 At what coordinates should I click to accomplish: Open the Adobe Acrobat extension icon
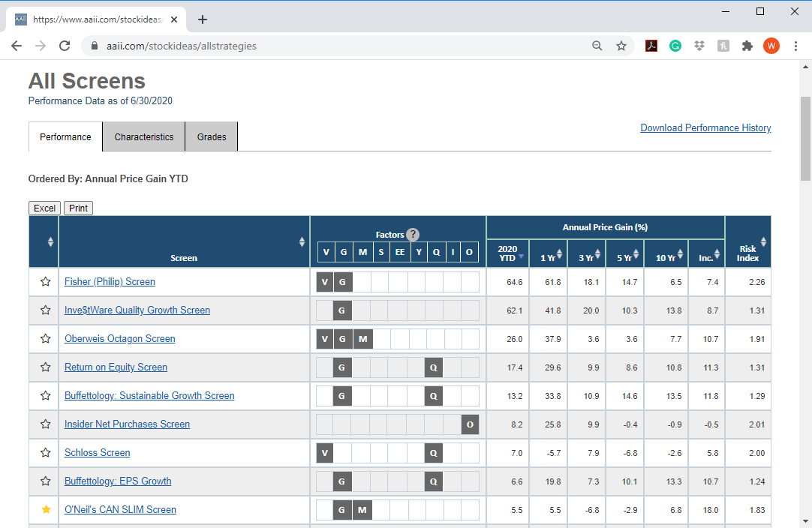tap(651, 46)
